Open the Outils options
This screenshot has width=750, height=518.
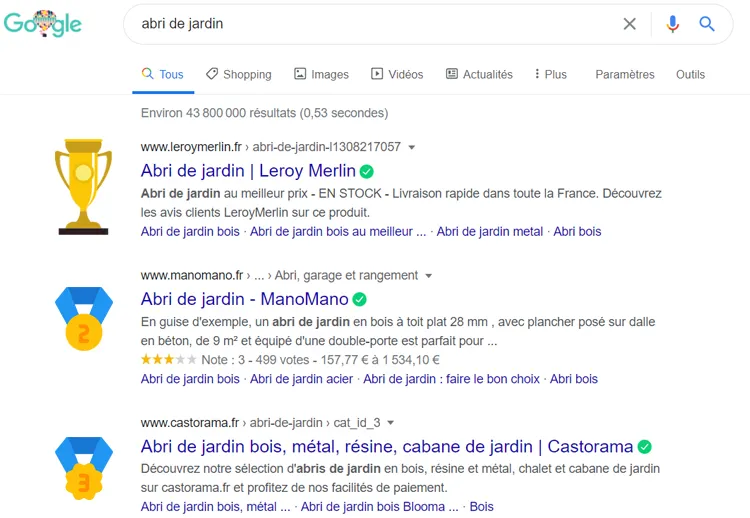point(690,75)
